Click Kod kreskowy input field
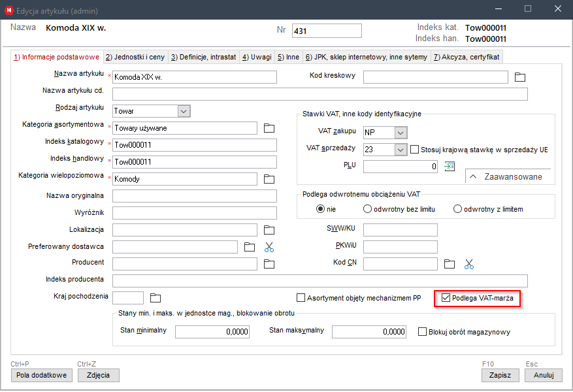573x392 pixels. [436, 77]
